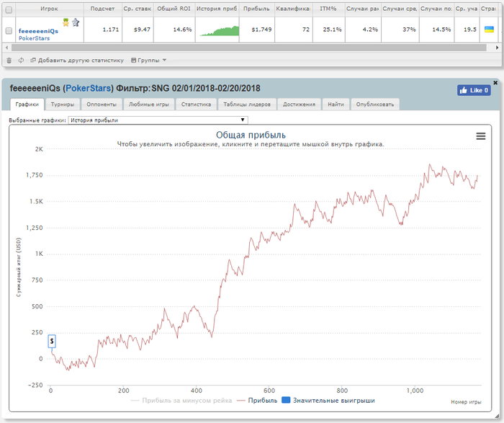Viewport: 504px width, 423px height.
Task: Click the resize grip at panel corner
Action: point(498,417)
